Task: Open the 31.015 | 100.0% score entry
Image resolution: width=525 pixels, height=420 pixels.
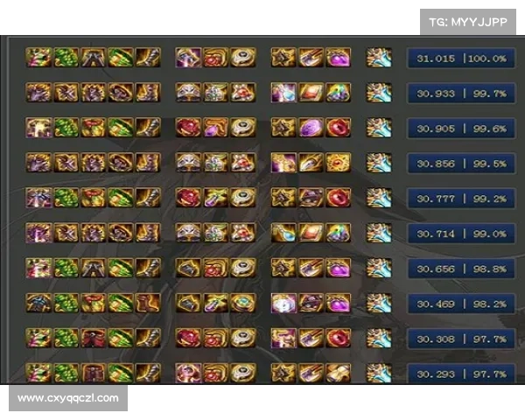Action: pos(461,59)
